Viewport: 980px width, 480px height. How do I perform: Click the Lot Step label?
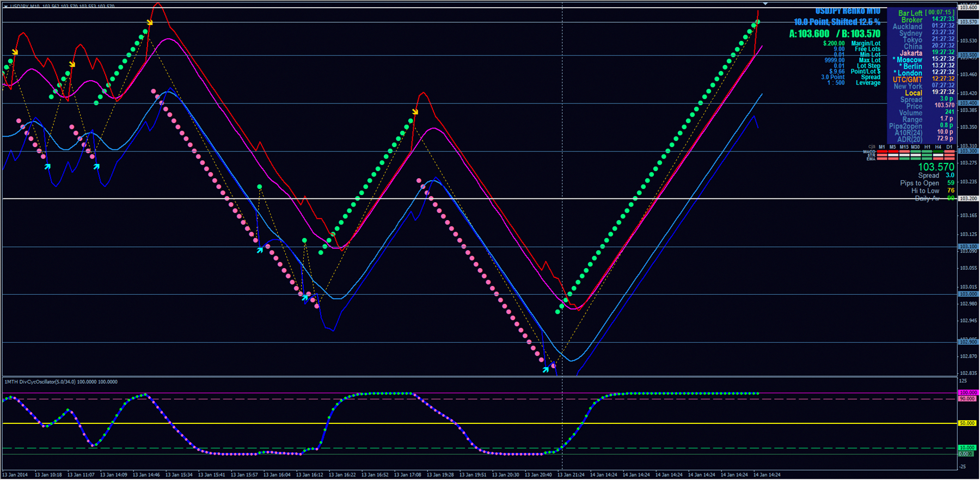pyautogui.click(x=868, y=66)
